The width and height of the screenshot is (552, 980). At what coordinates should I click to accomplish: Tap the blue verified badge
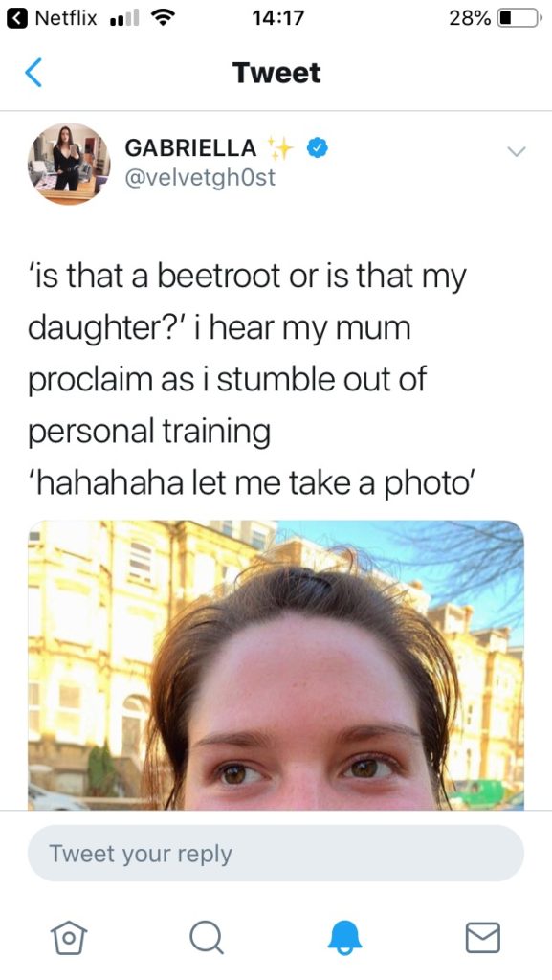pyautogui.click(x=318, y=148)
